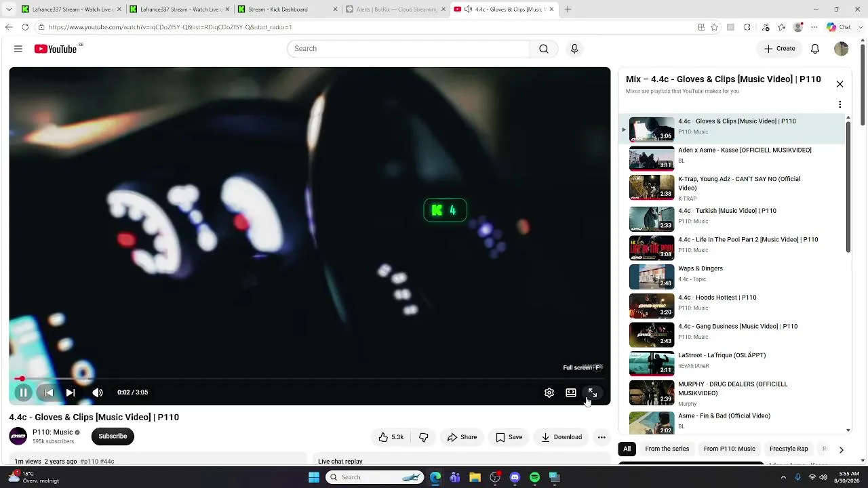Open the Create menu

(779, 49)
